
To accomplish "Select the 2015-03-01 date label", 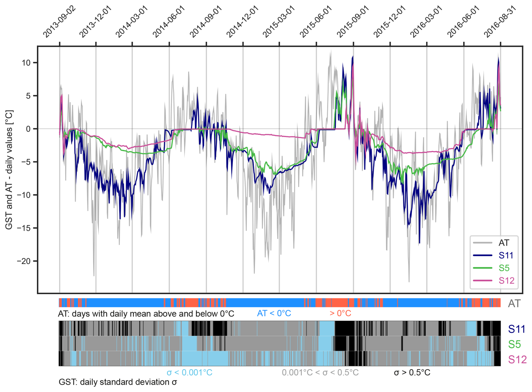I will [x=279, y=22].
